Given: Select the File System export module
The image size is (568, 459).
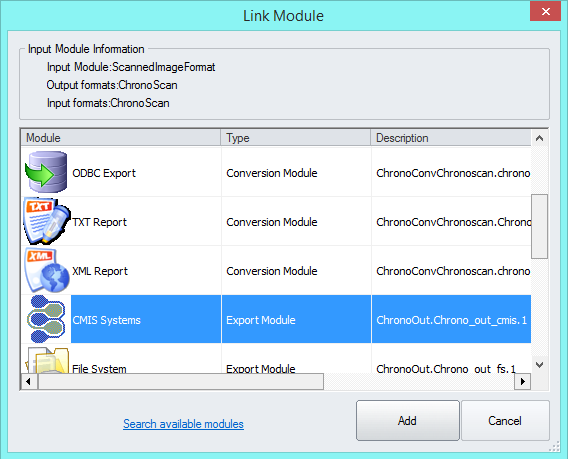Looking at the screenshot, I should tap(99, 368).
